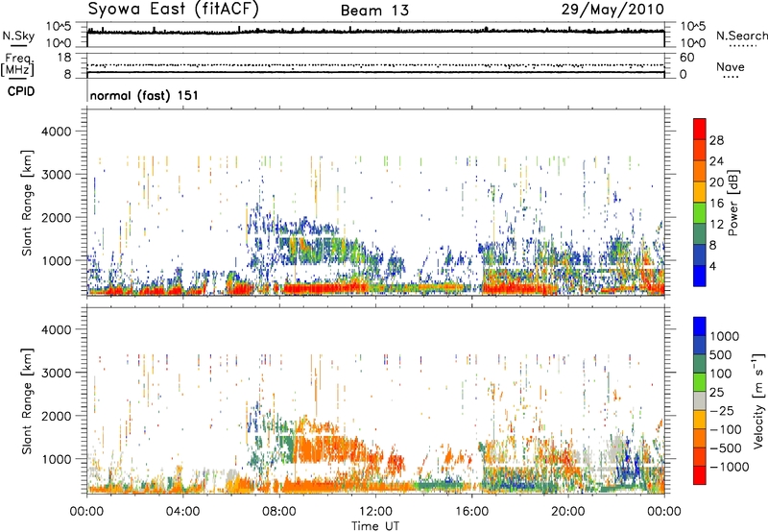The width and height of the screenshot is (768, 532).
Task: Pick Velocity colorbar segment between 25 and 100
Action: pyautogui.click(x=700, y=382)
